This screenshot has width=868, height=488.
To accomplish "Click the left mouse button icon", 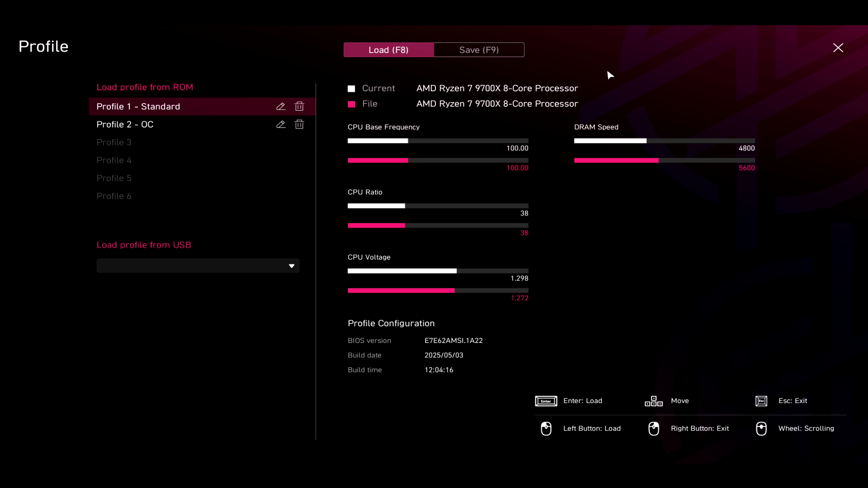I will pyautogui.click(x=546, y=428).
